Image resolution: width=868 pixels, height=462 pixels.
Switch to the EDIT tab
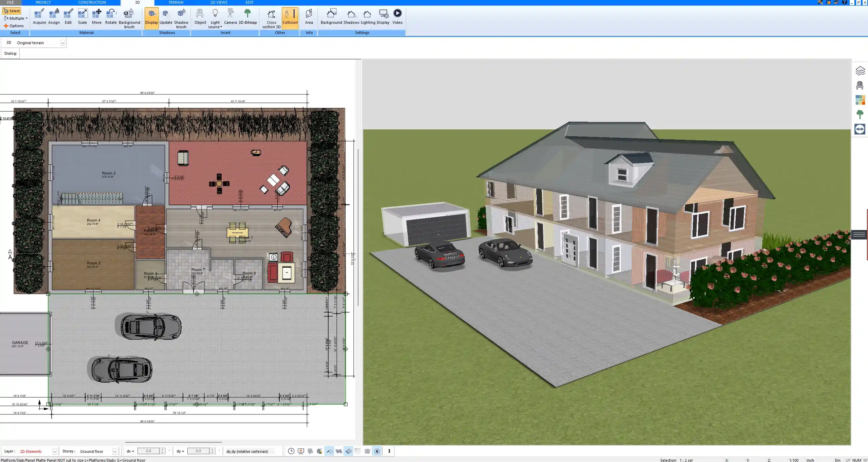click(x=250, y=2)
